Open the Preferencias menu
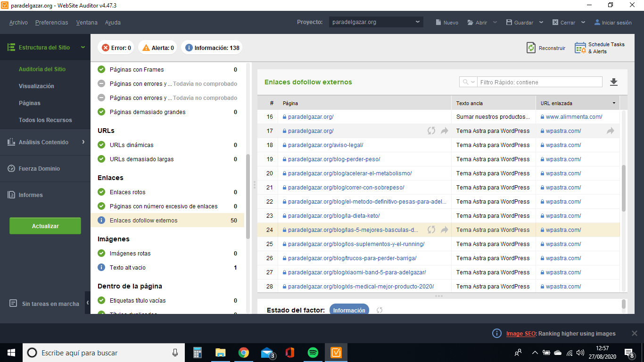The height and width of the screenshot is (362, 644). 51,22
